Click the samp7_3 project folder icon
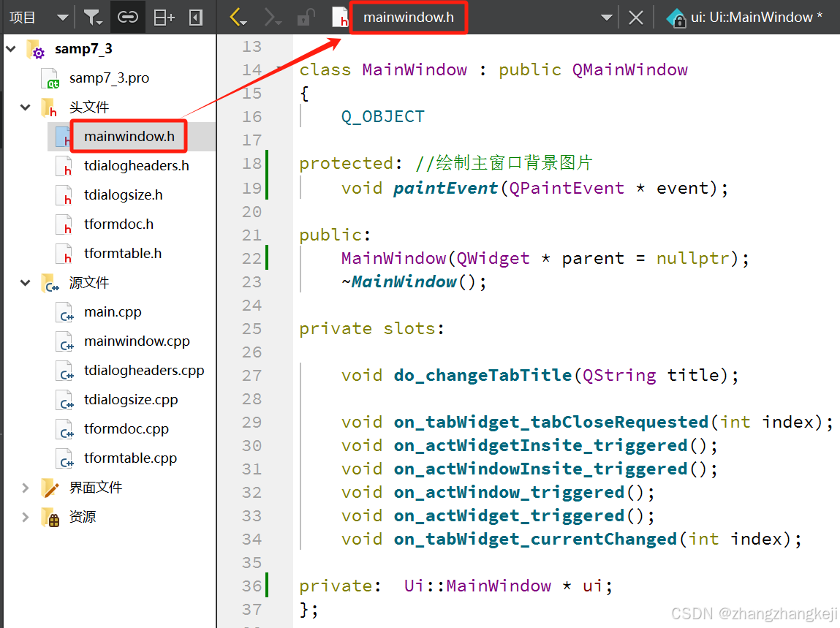Image resolution: width=840 pixels, height=628 pixels. click(x=36, y=49)
